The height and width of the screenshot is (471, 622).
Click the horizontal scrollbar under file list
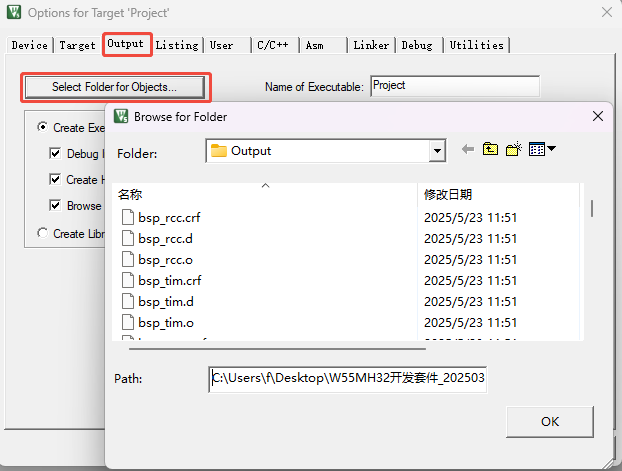(270, 348)
